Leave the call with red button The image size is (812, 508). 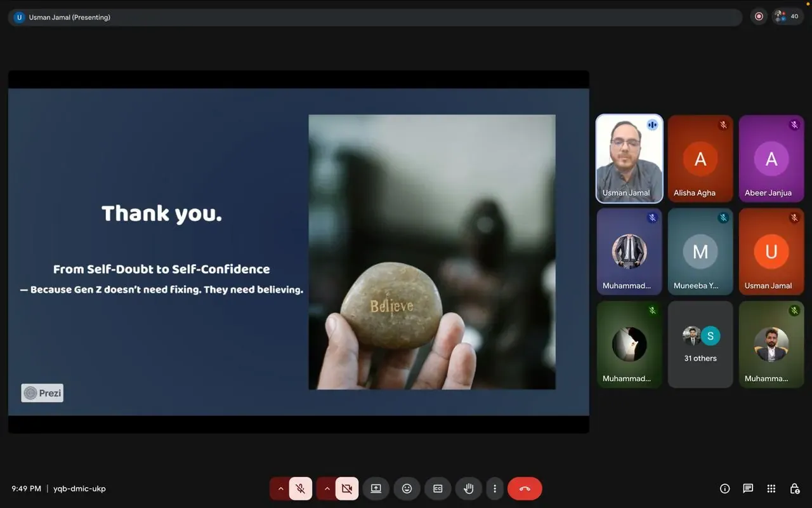[x=525, y=489]
